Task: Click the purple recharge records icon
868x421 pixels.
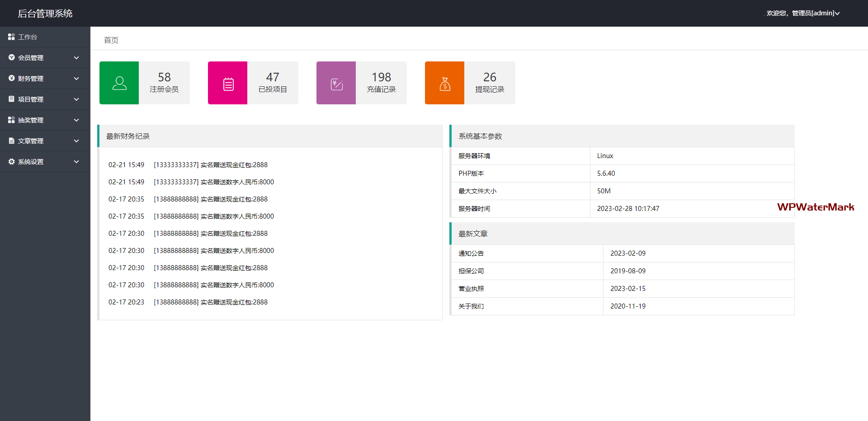Action: 336,83
